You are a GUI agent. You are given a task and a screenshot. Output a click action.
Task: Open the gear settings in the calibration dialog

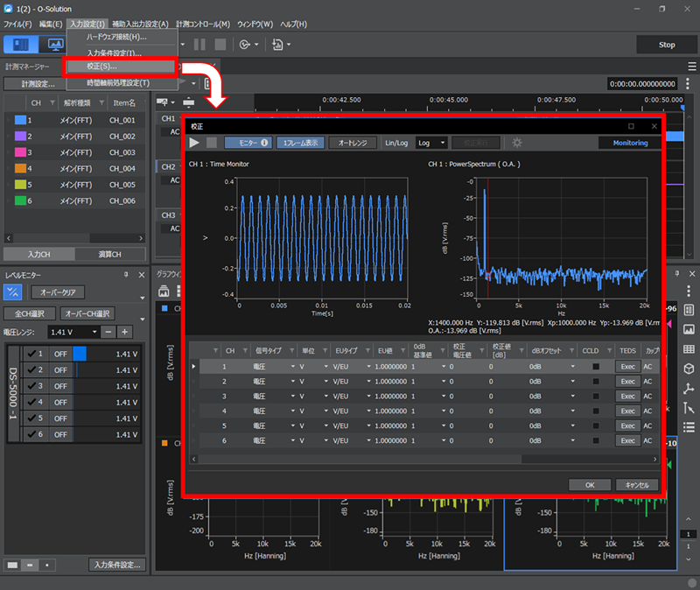tap(517, 143)
